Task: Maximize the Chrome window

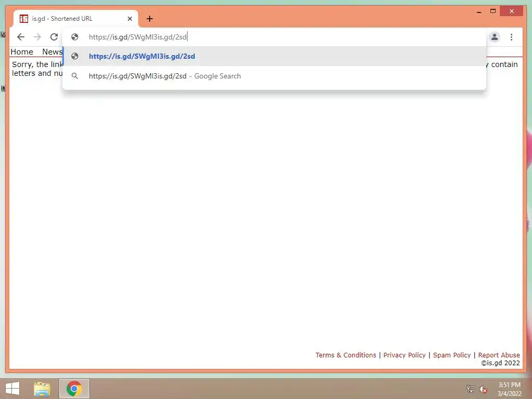Action: [x=493, y=11]
